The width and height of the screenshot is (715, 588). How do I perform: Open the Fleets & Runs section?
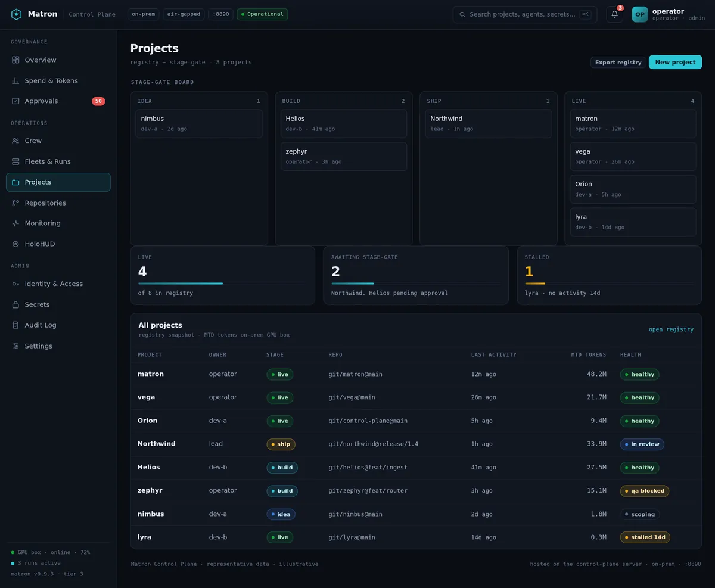coord(58,161)
